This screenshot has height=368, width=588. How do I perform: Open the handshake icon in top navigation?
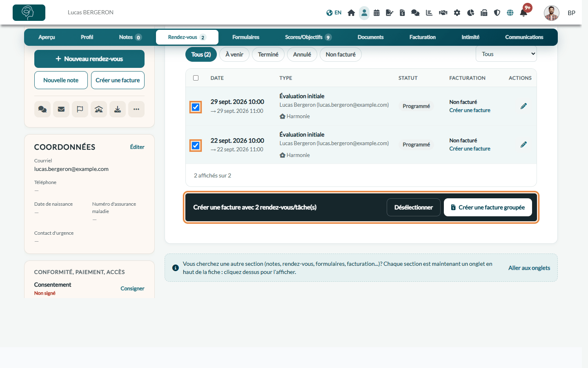[x=443, y=13]
